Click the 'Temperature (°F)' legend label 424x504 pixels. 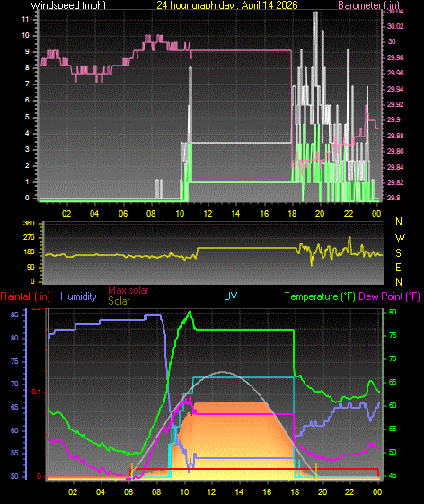point(320,296)
